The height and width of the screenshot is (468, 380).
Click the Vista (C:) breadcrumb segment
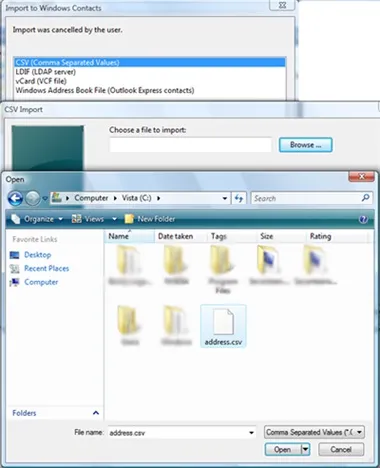click(x=136, y=198)
